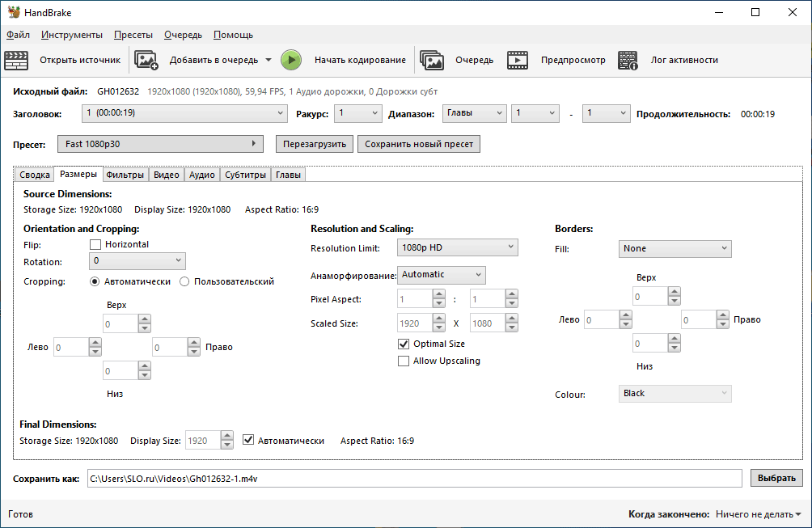Click the cropping Право value field
Image resolution: width=812 pixels, height=528 pixels.
(x=170, y=348)
